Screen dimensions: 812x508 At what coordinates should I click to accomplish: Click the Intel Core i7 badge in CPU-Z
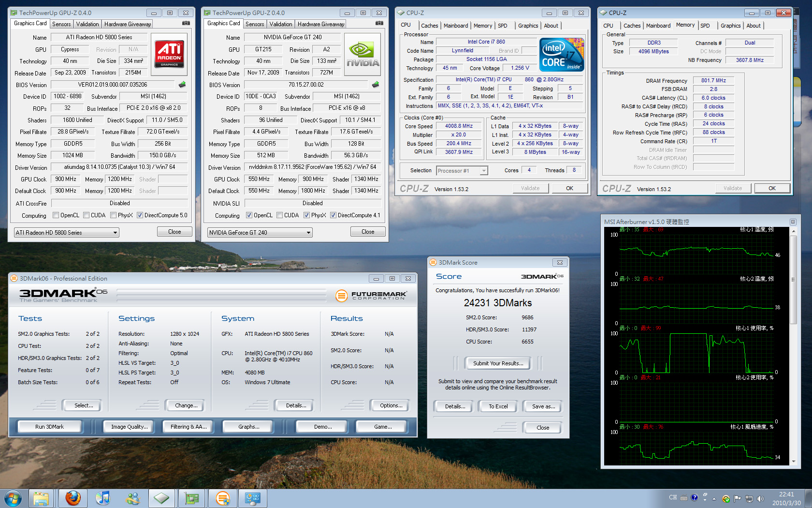click(x=562, y=55)
